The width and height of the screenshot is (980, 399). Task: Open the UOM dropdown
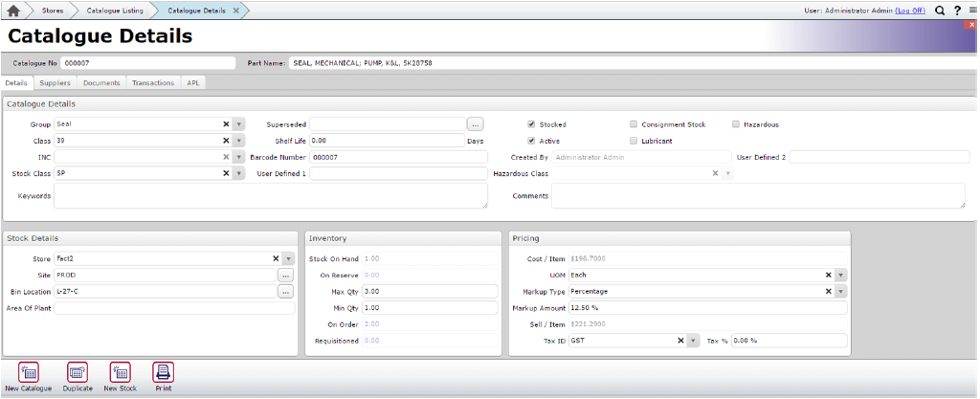tap(841, 275)
